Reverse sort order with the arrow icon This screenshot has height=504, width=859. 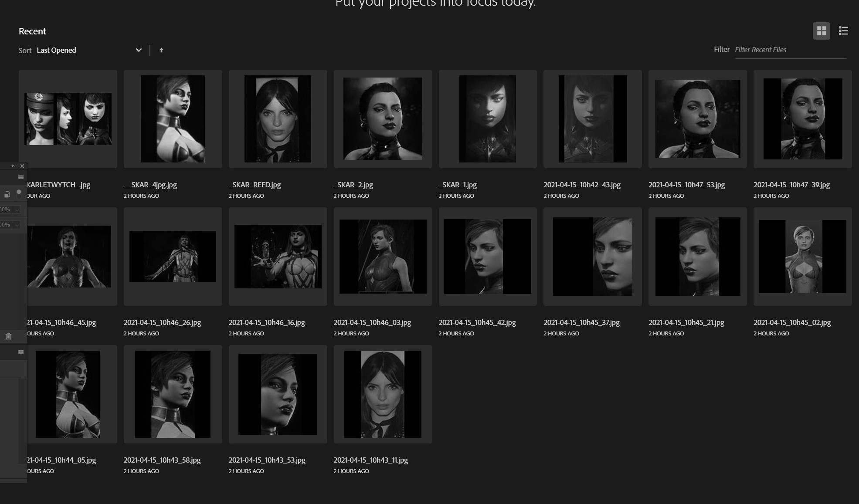coord(161,50)
